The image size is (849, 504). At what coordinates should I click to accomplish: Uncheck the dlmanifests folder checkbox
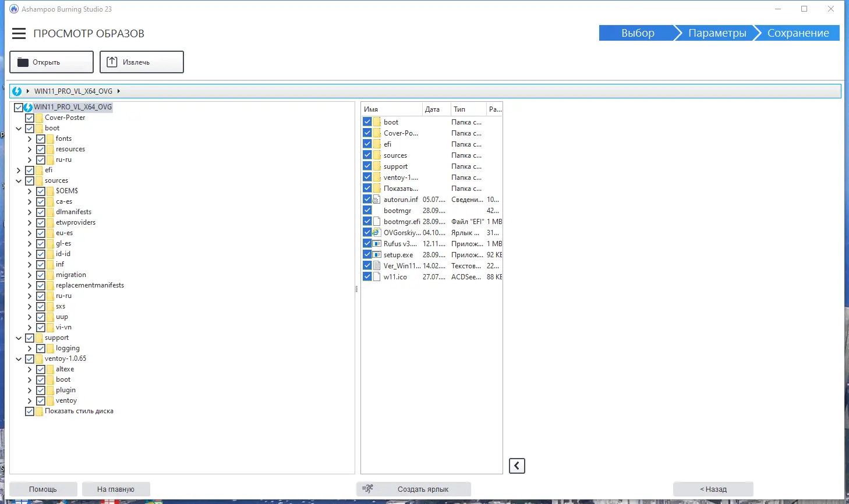coord(41,212)
